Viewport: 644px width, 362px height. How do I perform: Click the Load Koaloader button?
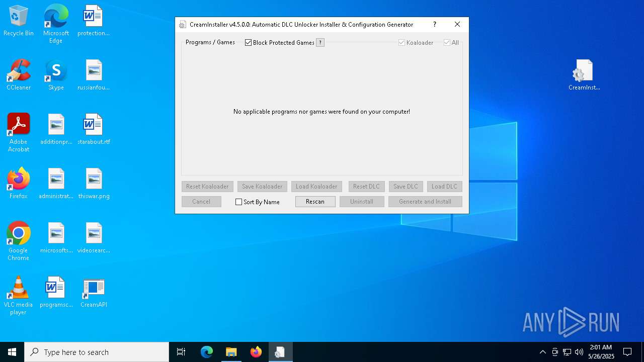(x=316, y=187)
